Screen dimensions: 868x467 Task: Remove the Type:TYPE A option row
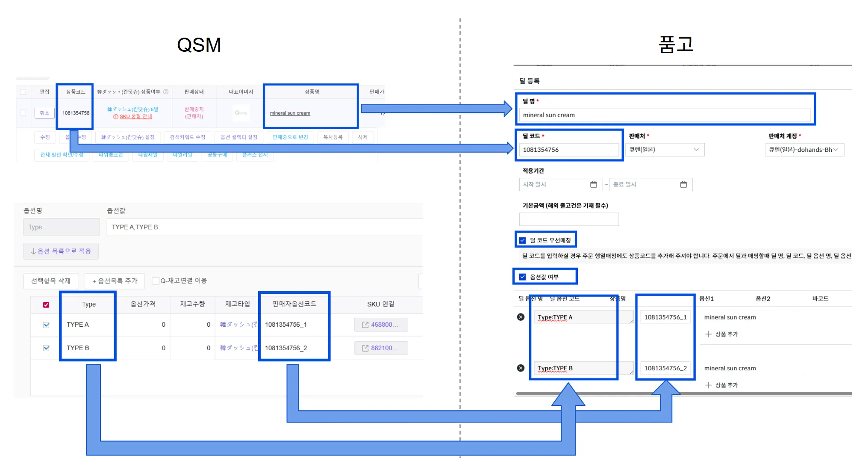pyautogui.click(x=521, y=317)
